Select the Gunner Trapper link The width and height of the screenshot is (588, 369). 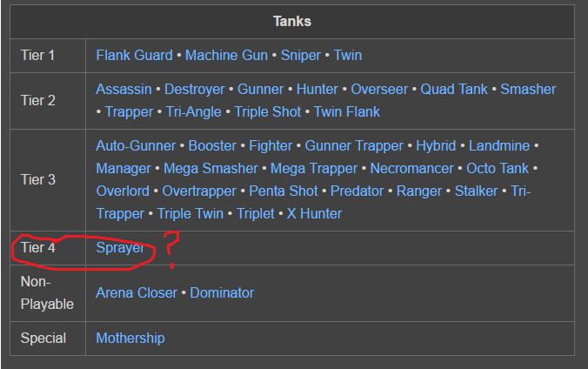click(354, 146)
